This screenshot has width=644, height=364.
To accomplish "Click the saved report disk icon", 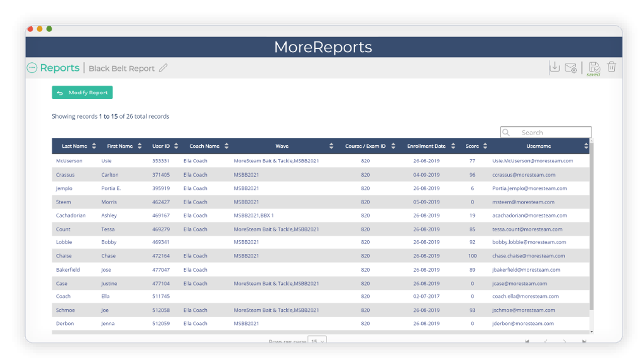I will click(594, 67).
